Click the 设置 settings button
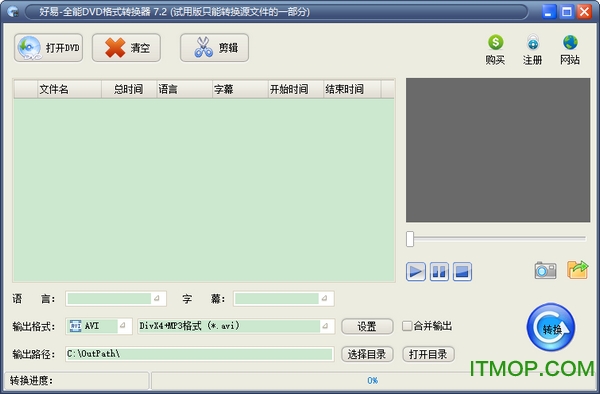Screen dimensions: 600x394 point(367,326)
